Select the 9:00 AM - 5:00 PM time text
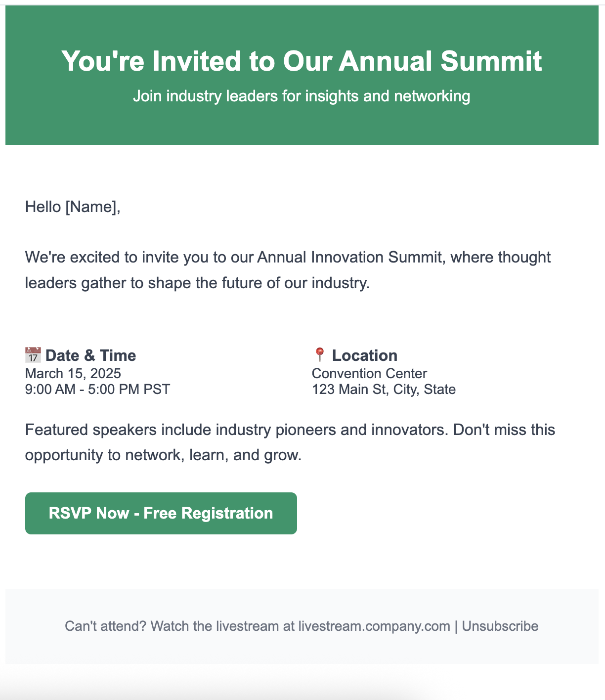Image resolution: width=605 pixels, height=700 pixels. point(97,390)
